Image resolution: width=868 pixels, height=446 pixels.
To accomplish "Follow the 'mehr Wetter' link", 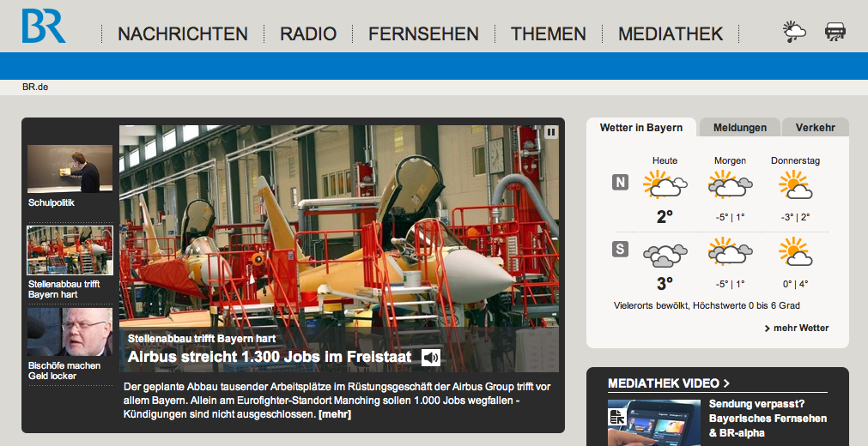I will coord(797,328).
